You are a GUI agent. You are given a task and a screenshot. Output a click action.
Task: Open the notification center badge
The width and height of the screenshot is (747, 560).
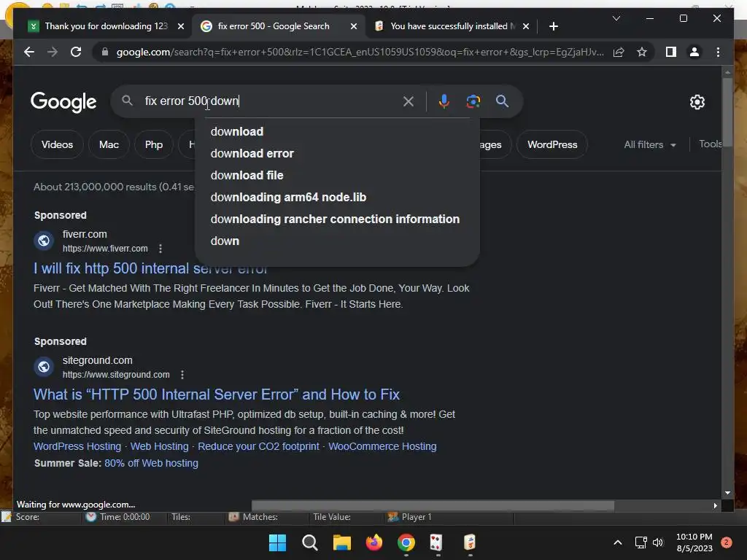(726, 542)
